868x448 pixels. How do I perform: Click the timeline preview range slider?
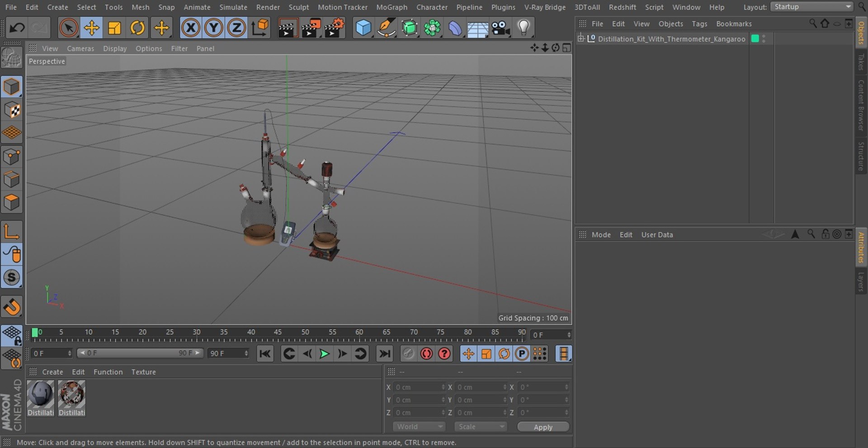[x=140, y=353]
